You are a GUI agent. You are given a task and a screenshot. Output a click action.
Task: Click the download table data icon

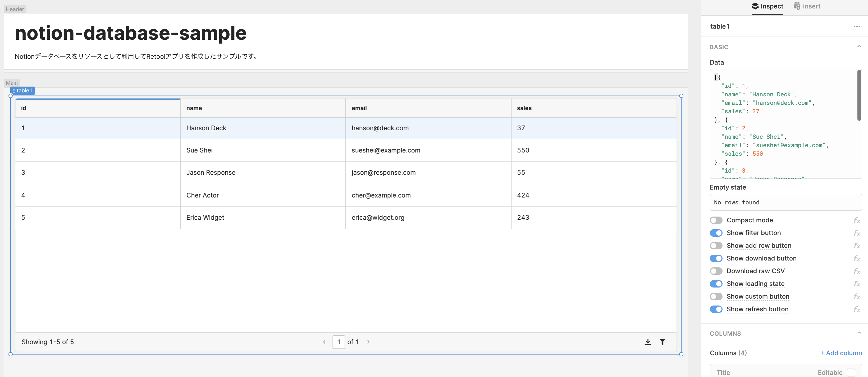click(648, 342)
